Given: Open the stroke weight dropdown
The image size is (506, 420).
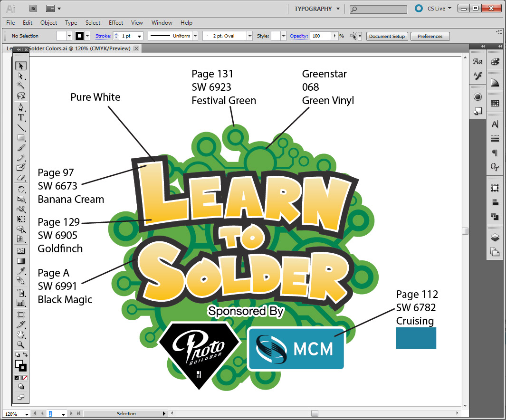Looking at the screenshot, I should (139, 36).
